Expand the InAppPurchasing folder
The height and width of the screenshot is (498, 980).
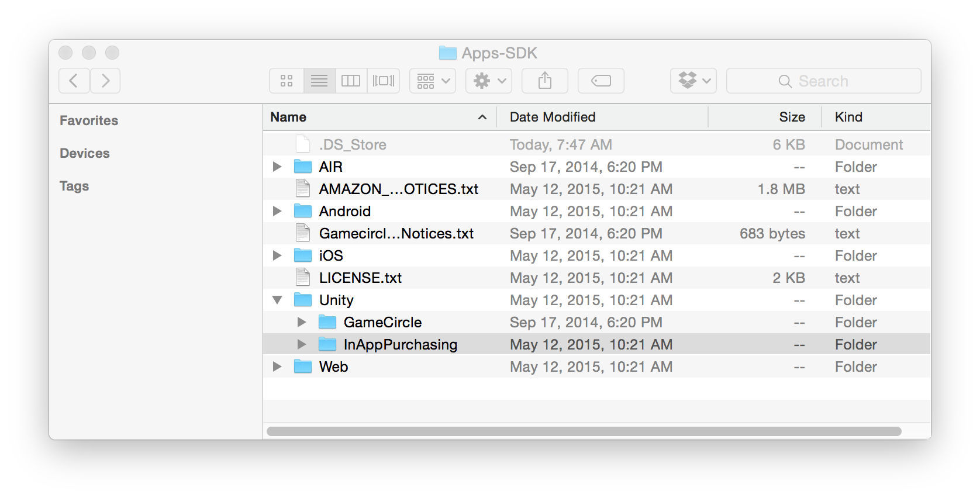(302, 345)
